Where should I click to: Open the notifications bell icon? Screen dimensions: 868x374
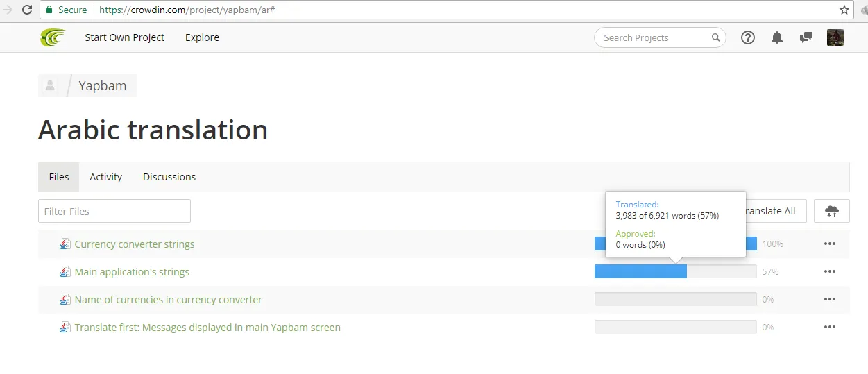click(x=777, y=37)
